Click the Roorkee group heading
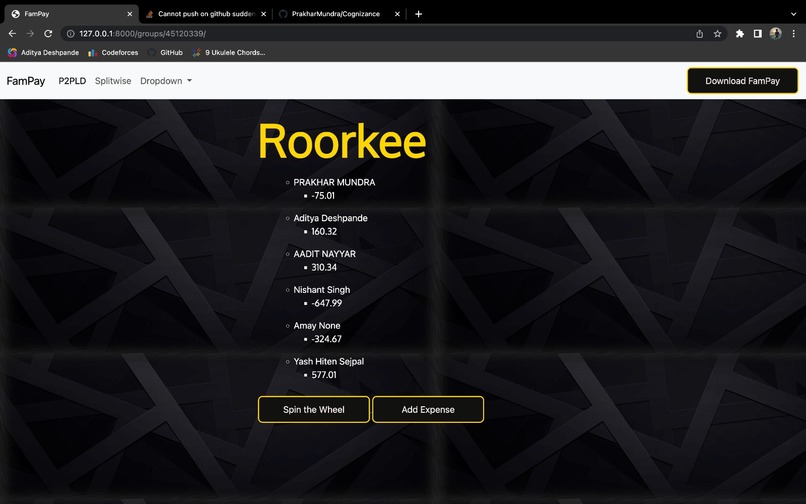Viewport: 806px width, 504px height. (342, 141)
